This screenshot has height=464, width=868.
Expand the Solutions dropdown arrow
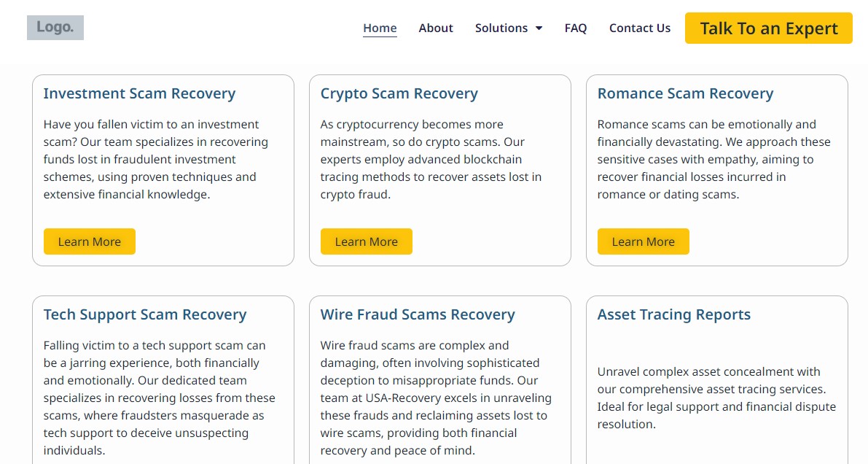click(x=539, y=28)
